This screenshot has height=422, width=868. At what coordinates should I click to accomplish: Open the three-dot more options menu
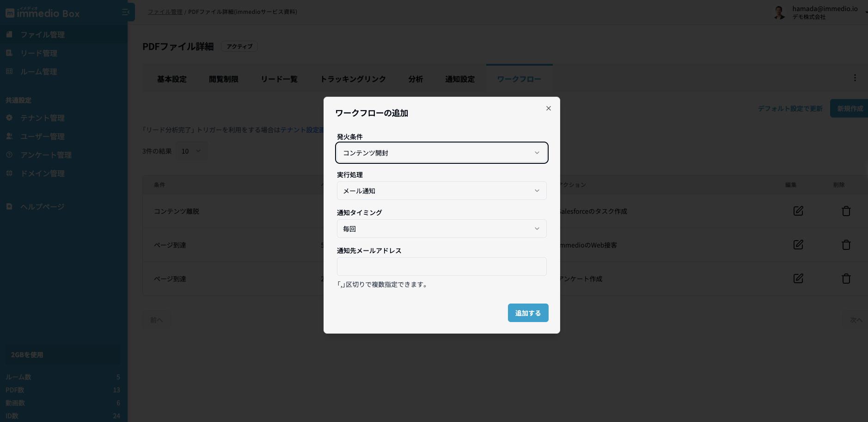[855, 78]
